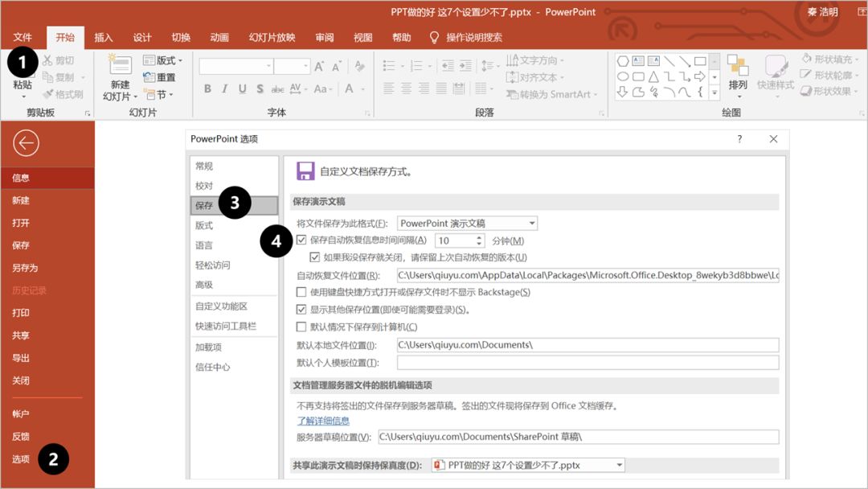The image size is (868, 489).
Task: Apply text Shadow (S) formatting
Action: coord(260,88)
